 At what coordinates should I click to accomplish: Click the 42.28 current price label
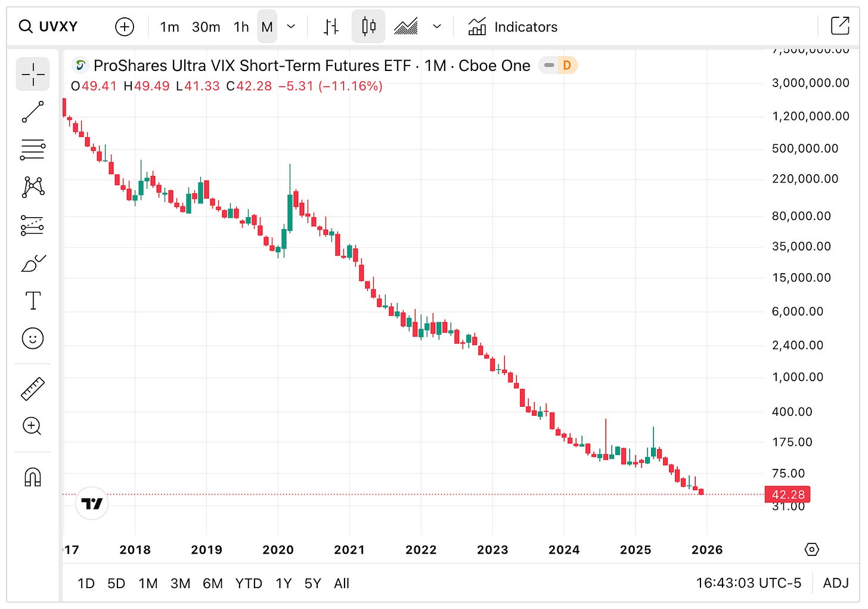[788, 494]
